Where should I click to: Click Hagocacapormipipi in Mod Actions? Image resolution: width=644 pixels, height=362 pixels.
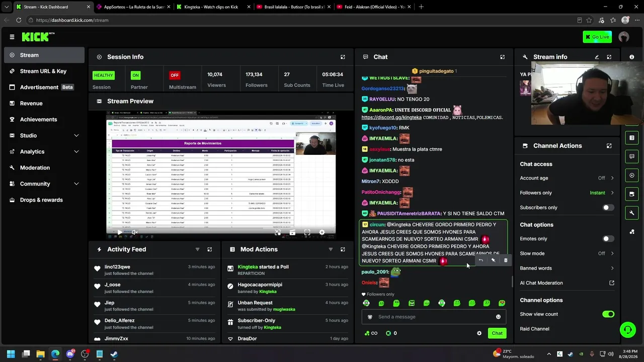click(x=260, y=285)
